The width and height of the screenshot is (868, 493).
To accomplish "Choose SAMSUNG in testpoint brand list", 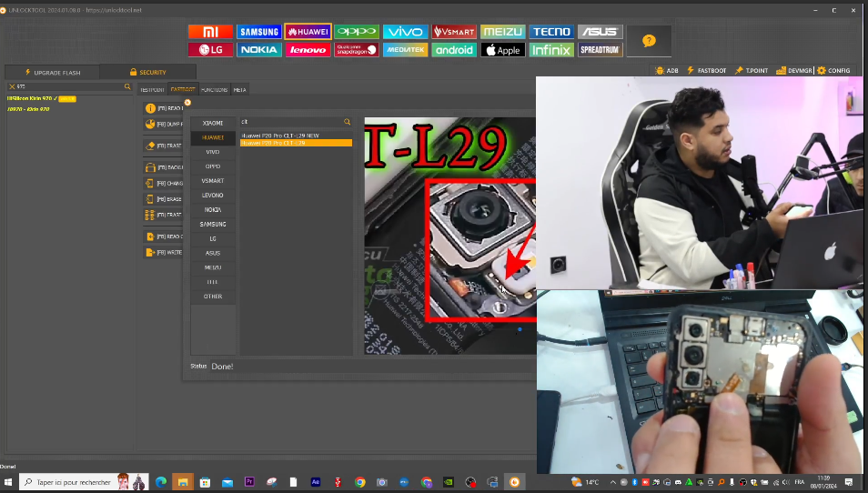I will 213,224.
